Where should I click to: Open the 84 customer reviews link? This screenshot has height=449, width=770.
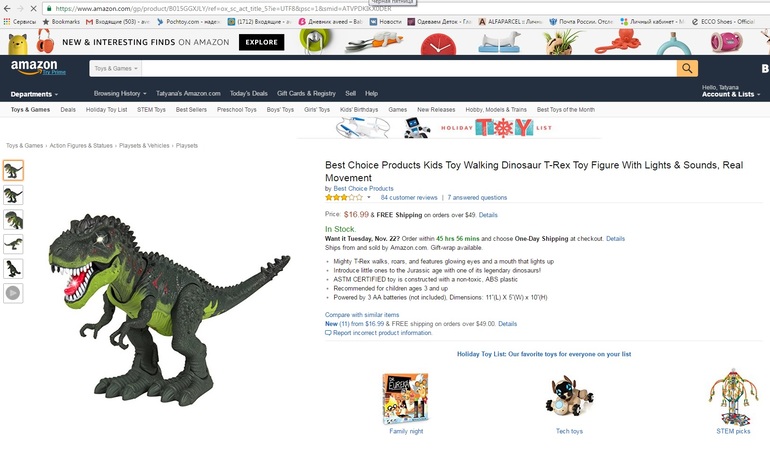click(x=409, y=198)
